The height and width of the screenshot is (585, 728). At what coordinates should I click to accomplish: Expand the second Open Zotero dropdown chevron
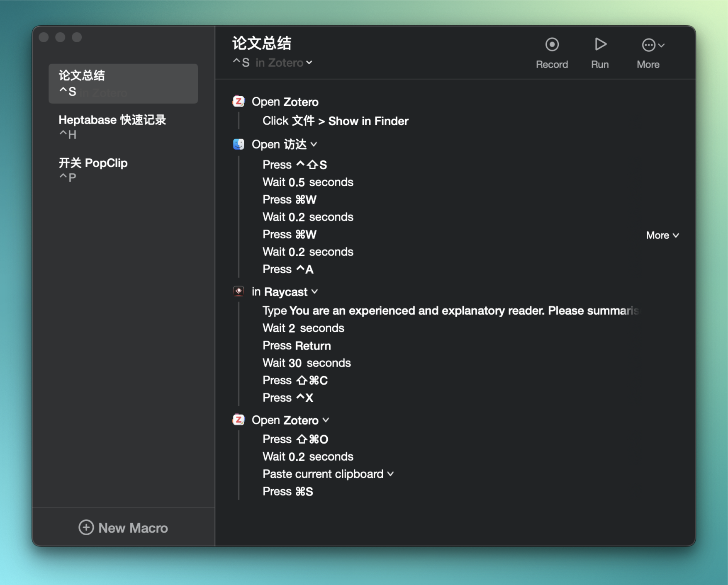click(326, 420)
